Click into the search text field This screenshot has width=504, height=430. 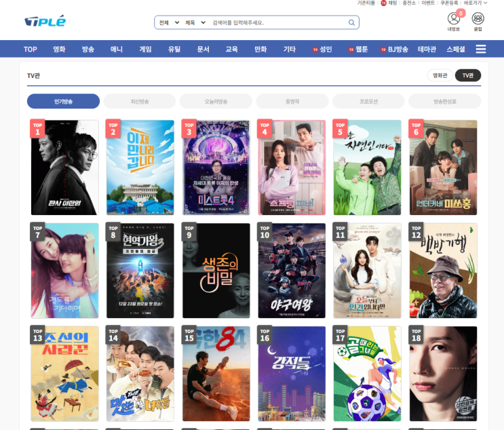tap(278, 22)
